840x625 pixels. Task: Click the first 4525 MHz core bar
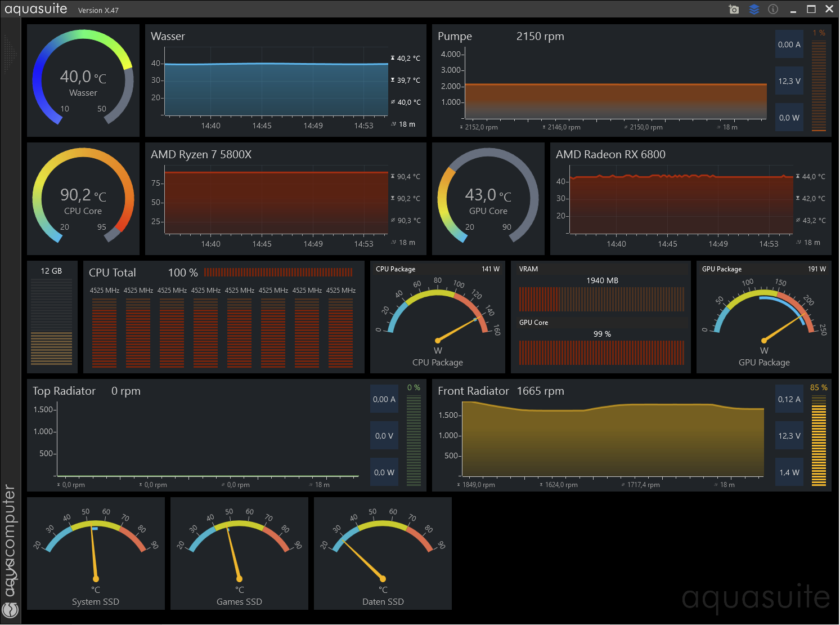104,332
